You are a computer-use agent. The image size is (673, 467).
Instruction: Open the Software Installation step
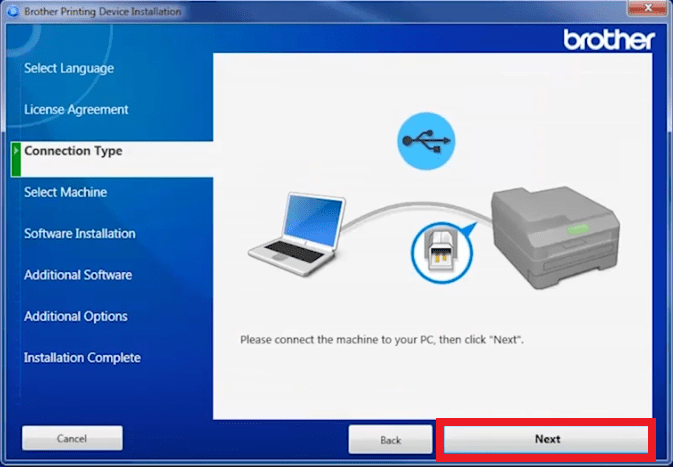coord(80,234)
